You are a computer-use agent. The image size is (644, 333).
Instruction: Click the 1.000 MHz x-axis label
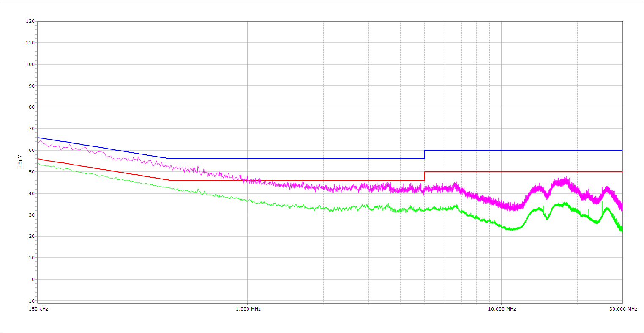tap(248, 309)
